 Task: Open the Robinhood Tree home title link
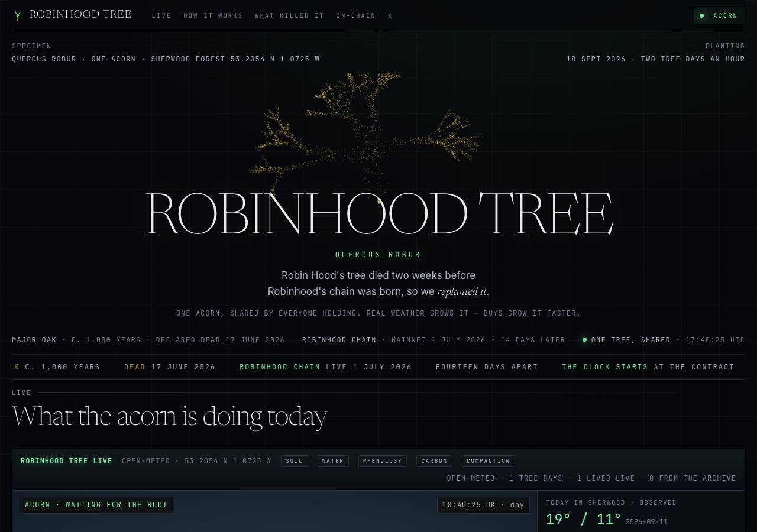coord(80,14)
